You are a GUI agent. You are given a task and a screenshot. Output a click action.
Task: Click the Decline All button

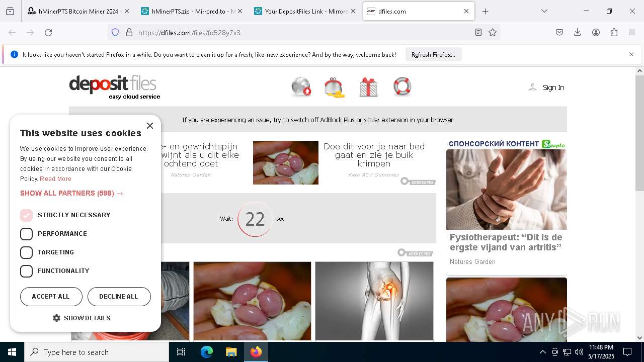(119, 297)
